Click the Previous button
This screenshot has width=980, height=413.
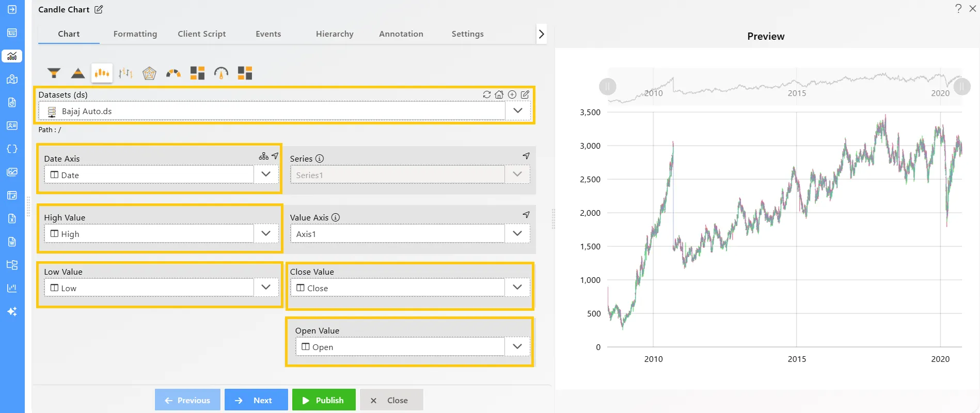(x=187, y=400)
